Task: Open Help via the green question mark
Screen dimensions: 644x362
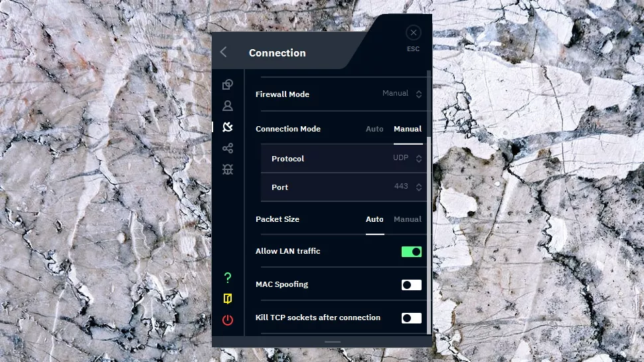Action: tap(228, 278)
